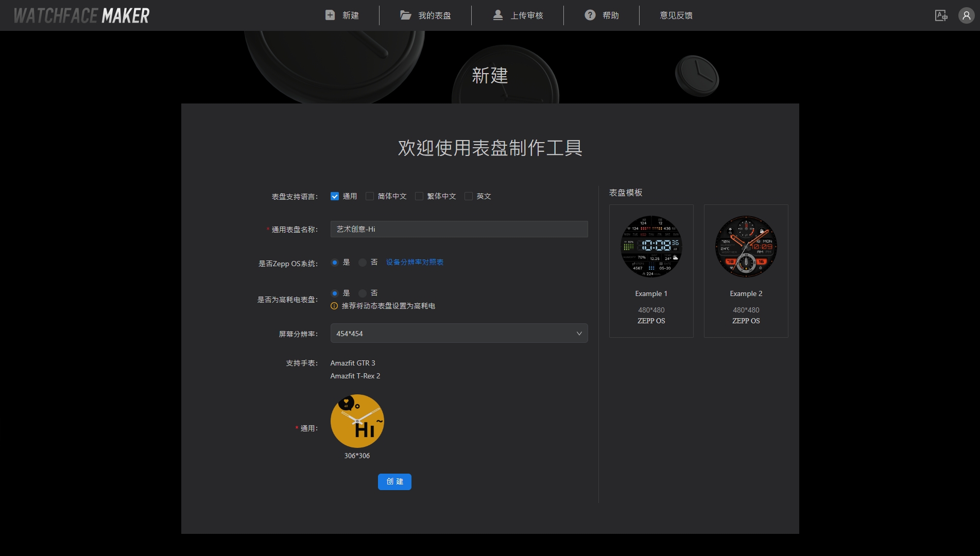Choose the Example 2 template thumbnail

pos(746,247)
